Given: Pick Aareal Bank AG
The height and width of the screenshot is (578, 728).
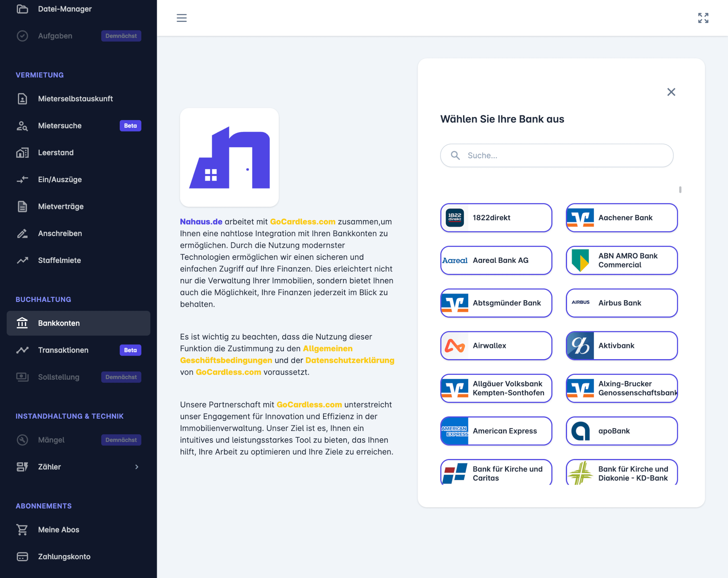Looking at the screenshot, I should click(496, 260).
